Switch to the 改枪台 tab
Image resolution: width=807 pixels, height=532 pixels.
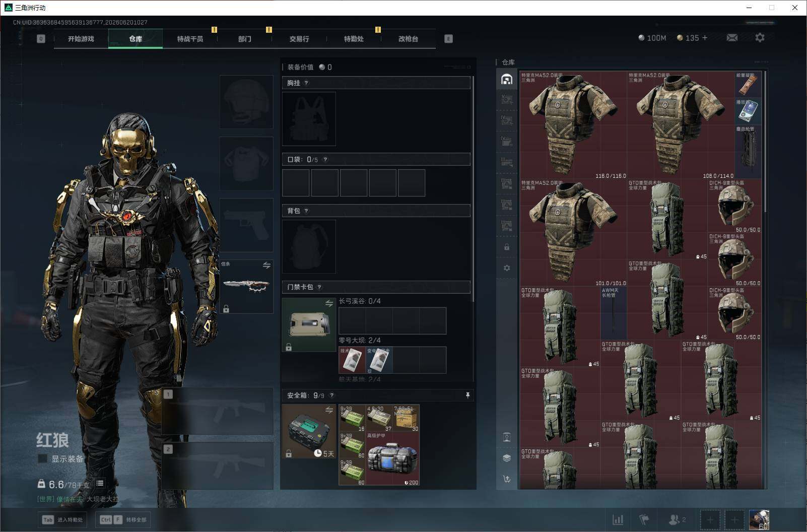pyautogui.click(x=408, y=39)
